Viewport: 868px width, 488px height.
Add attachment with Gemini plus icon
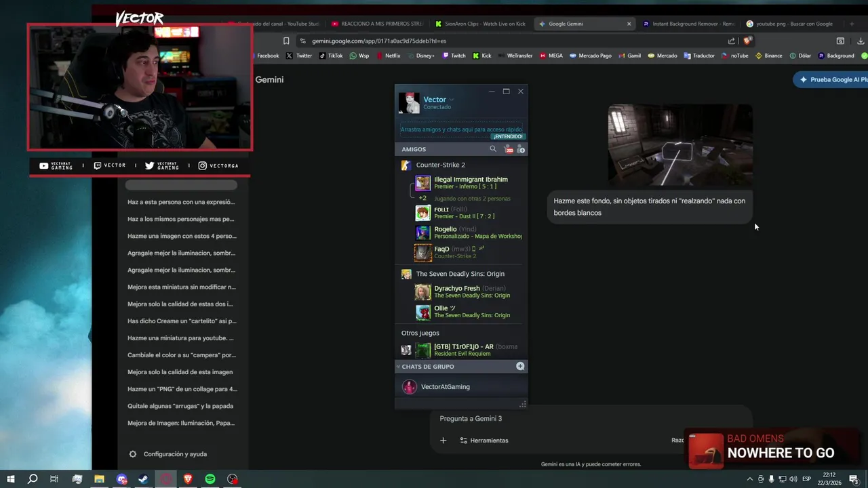[443, 441]
